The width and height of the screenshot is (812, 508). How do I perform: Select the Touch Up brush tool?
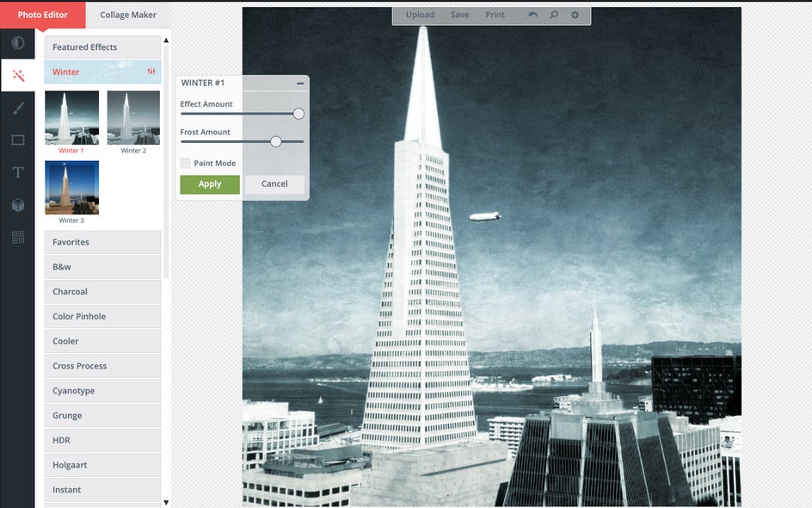(18, 108)
